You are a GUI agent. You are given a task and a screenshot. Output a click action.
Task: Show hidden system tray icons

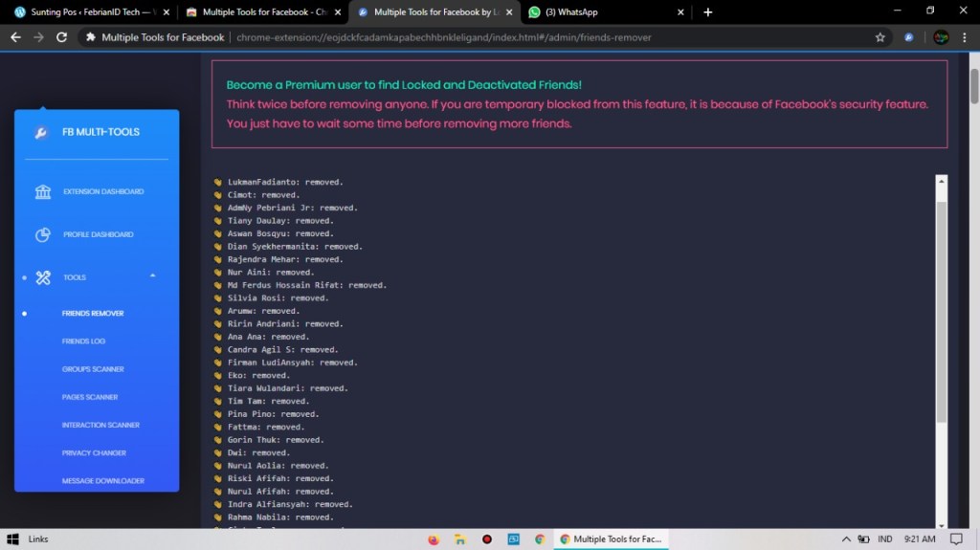[x=845, y=539]
